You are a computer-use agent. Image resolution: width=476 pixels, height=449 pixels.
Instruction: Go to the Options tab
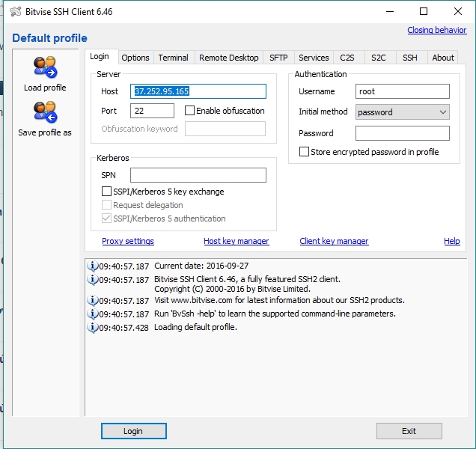135,58
